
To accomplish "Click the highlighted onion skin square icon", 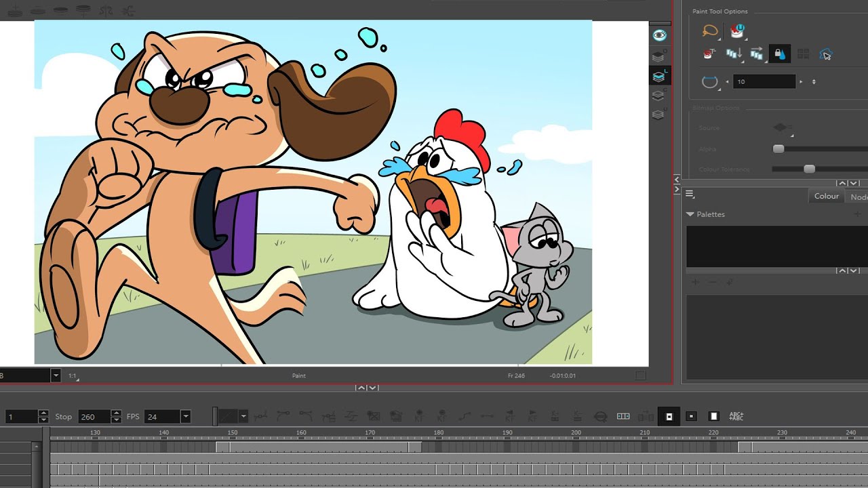I will (x=669, y=416).
